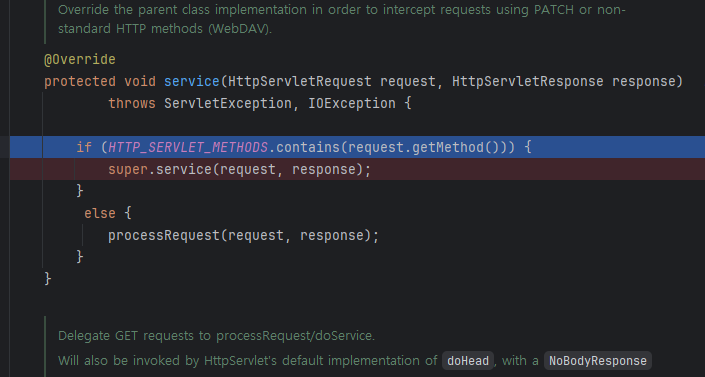Click processRequest method call
Image resolution: width=705 pixels, height=377 pixels.
[x=164, y=235]
